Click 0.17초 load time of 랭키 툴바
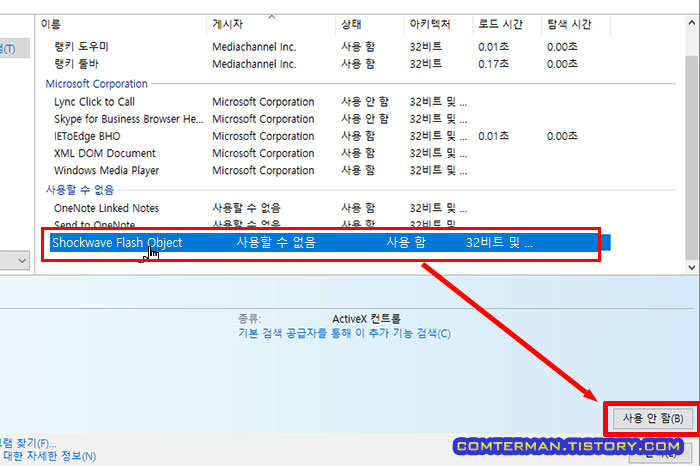The width and height of the screenshot is (700, 466). (x=493, y=64)
